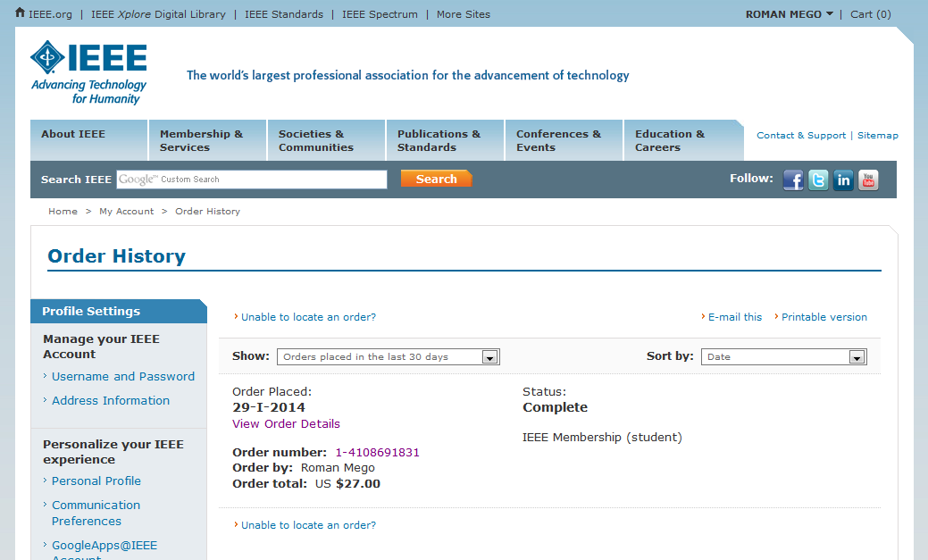Open Username and Password settings
928x560 pixels.
click(123, 377)
